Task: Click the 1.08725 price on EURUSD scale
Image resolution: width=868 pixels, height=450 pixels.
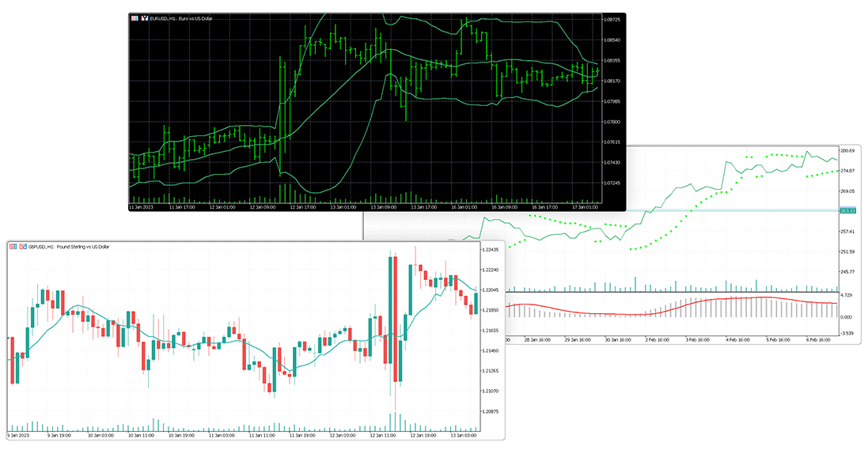Action: (612, 19)
